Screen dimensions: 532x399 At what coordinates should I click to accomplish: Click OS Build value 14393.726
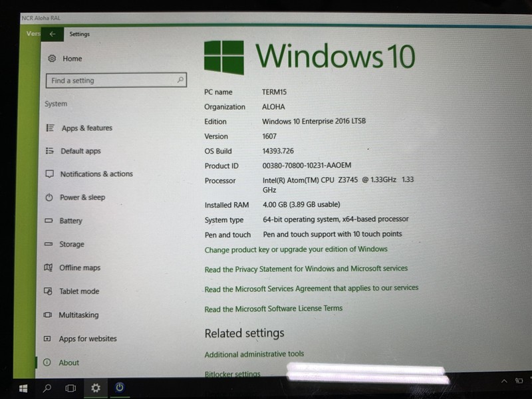pos(278,151)
